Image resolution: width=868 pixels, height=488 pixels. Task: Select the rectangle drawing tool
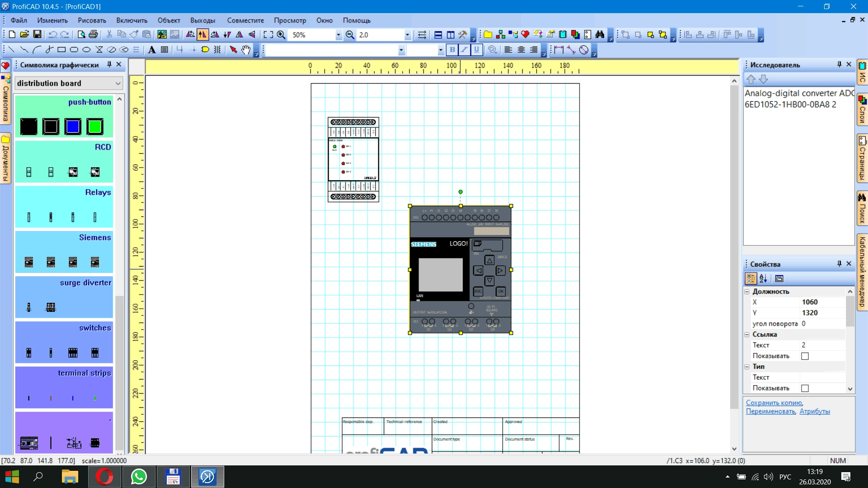pyautogui.click(x=61, y=50)
